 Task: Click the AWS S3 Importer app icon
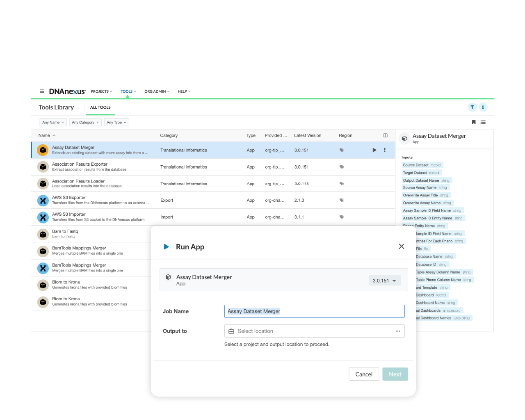[43, 217]
